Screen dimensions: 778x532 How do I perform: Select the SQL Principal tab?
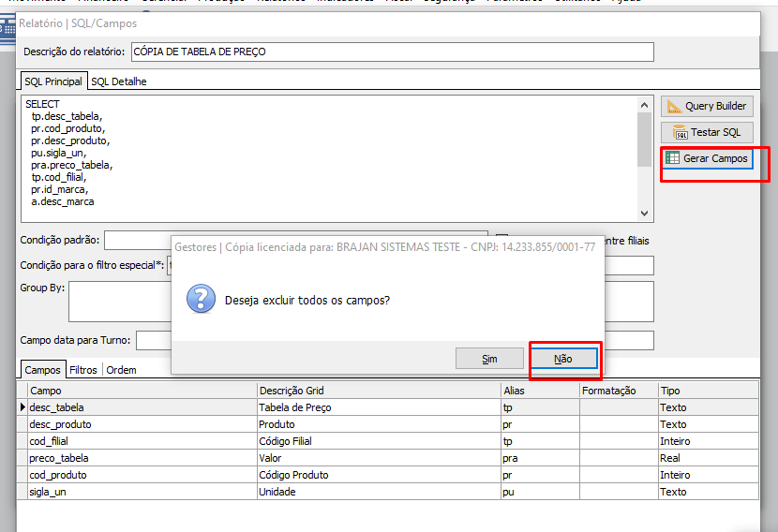coord(53,81)
